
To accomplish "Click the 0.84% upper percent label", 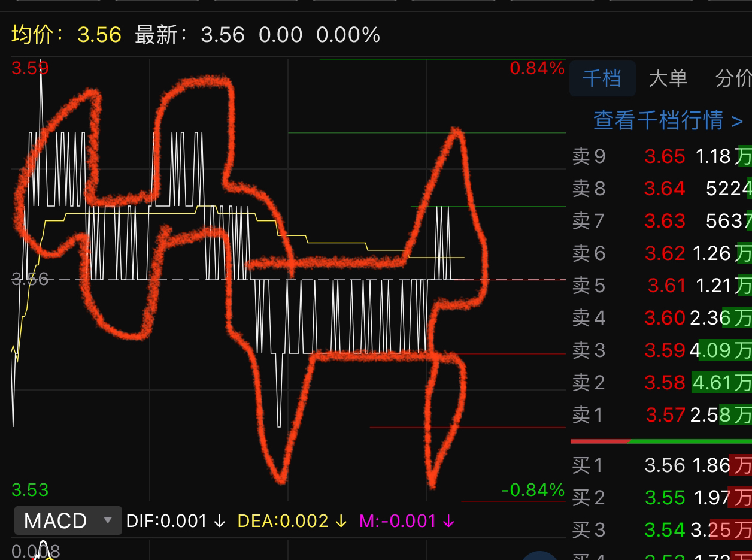I will 537,69.
